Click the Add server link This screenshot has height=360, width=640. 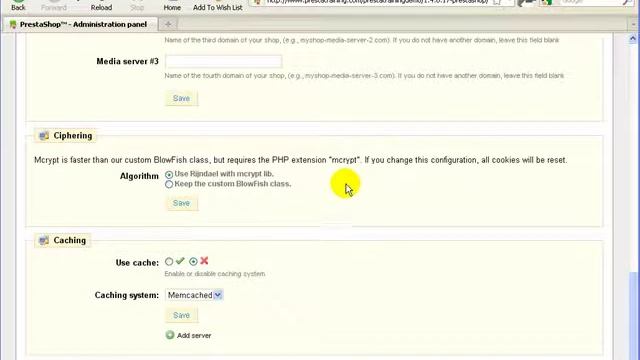[x=194, y=336]
